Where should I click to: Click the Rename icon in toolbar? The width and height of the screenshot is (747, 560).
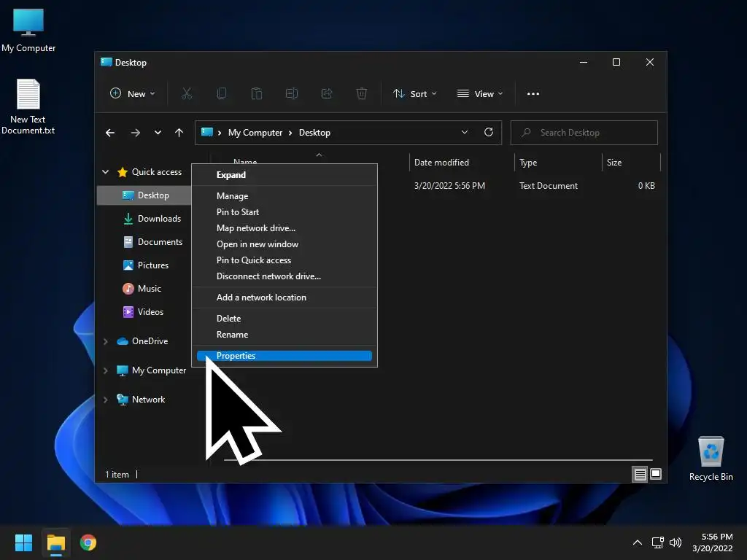pos(292,94)
